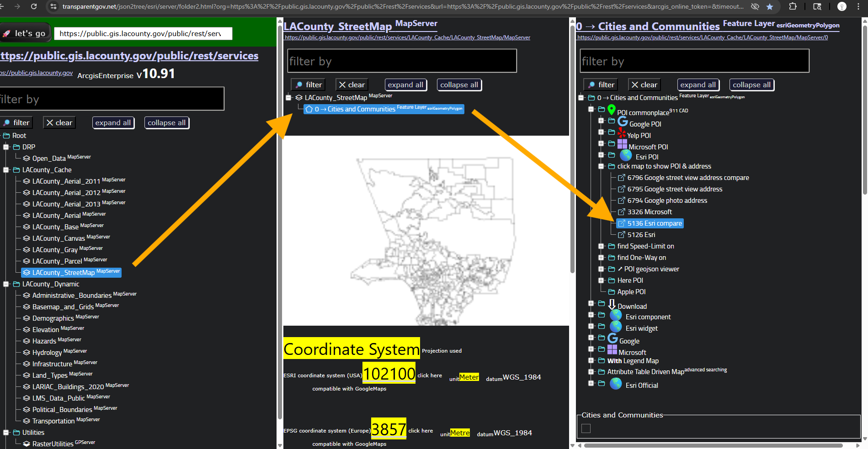Click folder icon next to Apple POI

click(612, 292)
